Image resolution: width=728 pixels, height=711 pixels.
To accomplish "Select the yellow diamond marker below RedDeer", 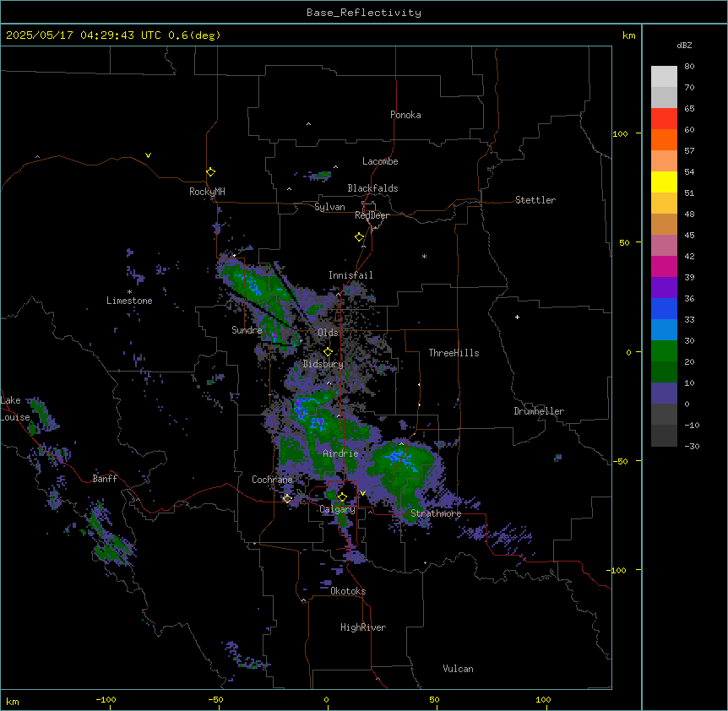I will click(359, 237).
